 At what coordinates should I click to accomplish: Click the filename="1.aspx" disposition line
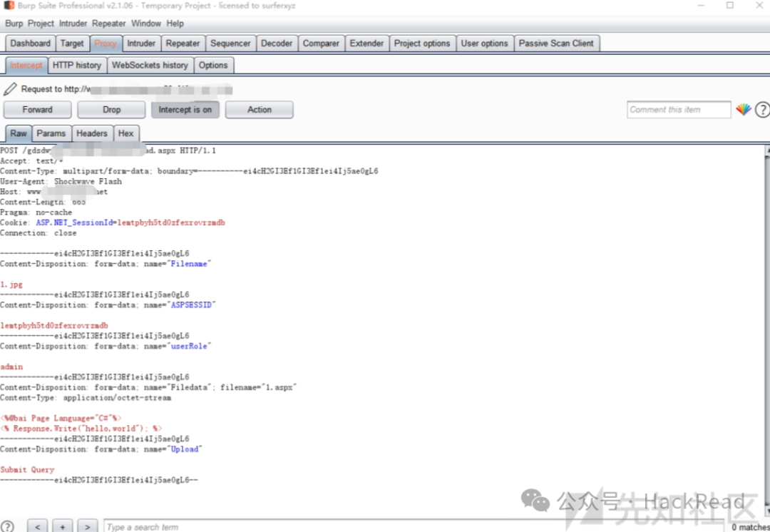[x=148, y=387]
